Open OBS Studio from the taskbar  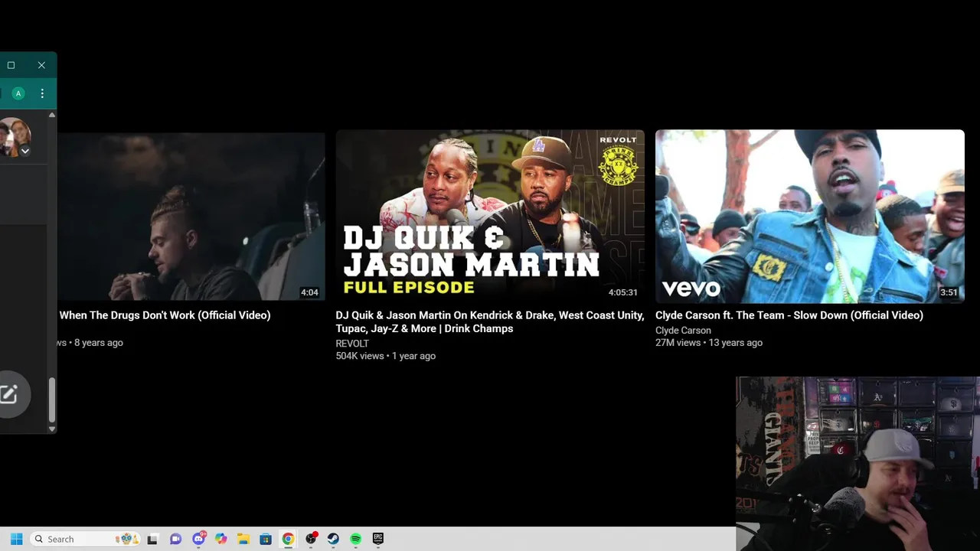(x=311, y=539)
